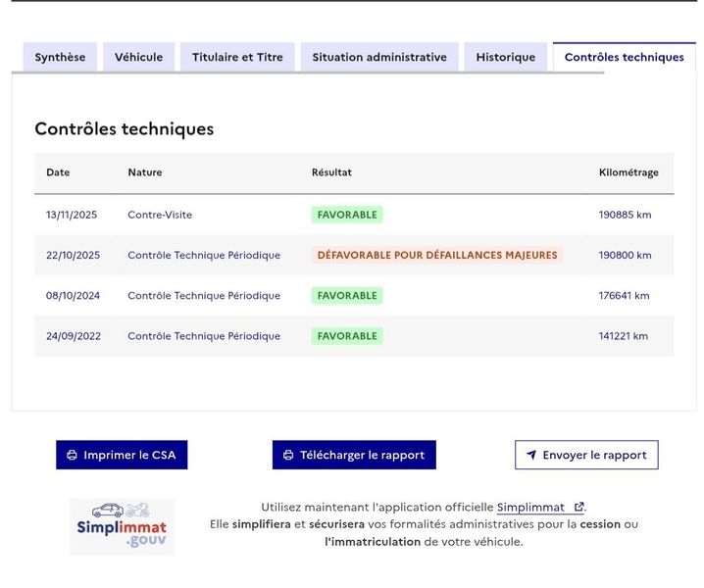
Task: Click the Défavorable pour défaillances majeures badge
Action: click(x=437, y=255)
